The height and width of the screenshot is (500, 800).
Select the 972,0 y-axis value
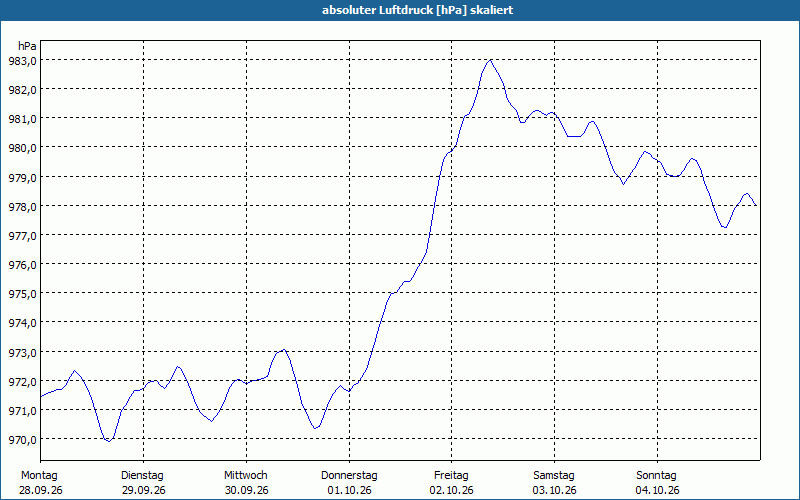(24, 382)
